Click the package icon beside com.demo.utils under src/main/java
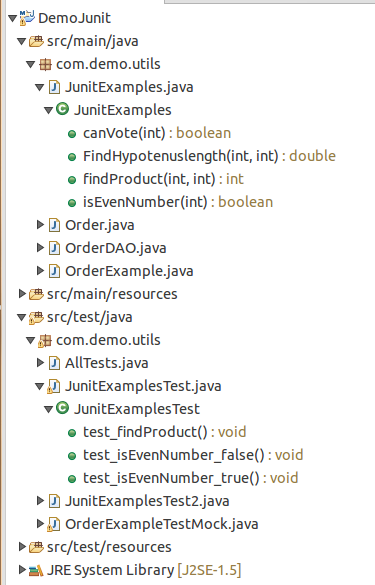Image resolution: width=375 pixels, height=585 pixels. [x=45, y=64]
